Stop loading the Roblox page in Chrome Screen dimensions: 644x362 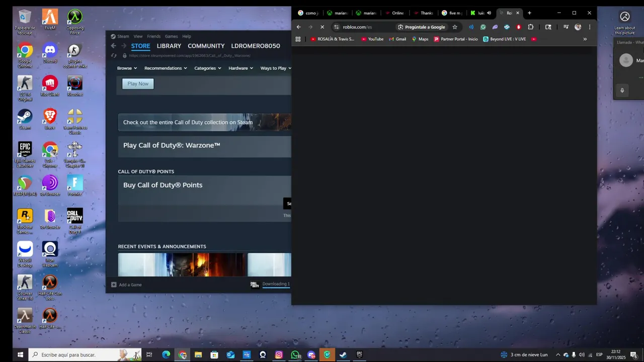pos(323,27)
